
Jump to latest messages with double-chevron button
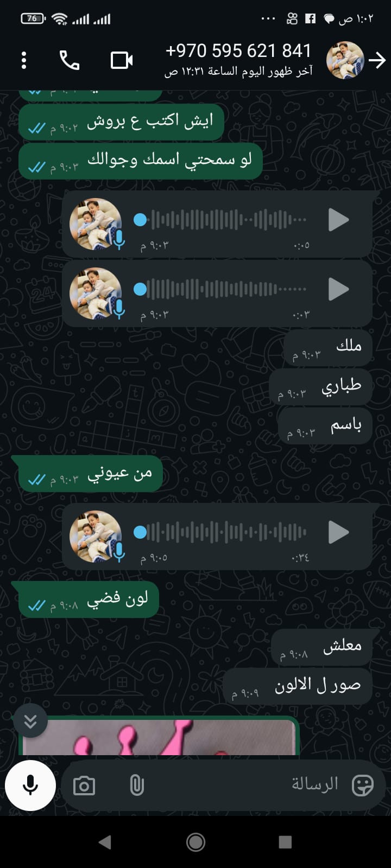coord(30,721)
